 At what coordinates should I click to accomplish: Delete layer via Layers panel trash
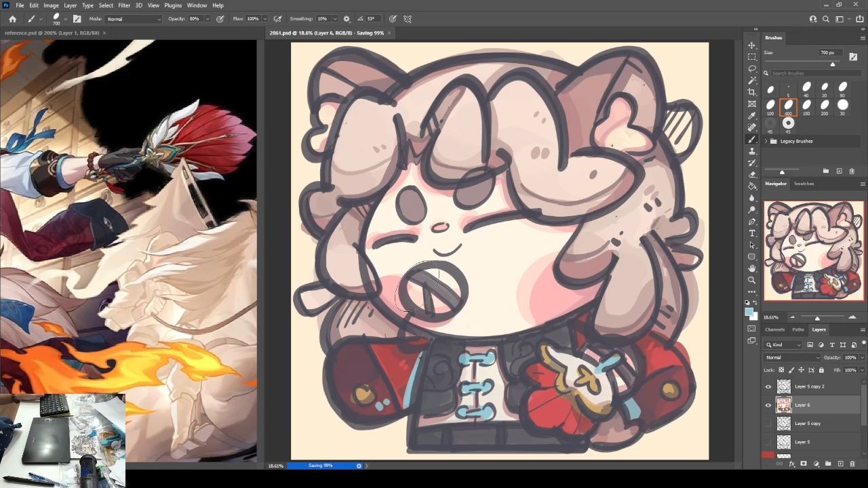pos(852,464)
